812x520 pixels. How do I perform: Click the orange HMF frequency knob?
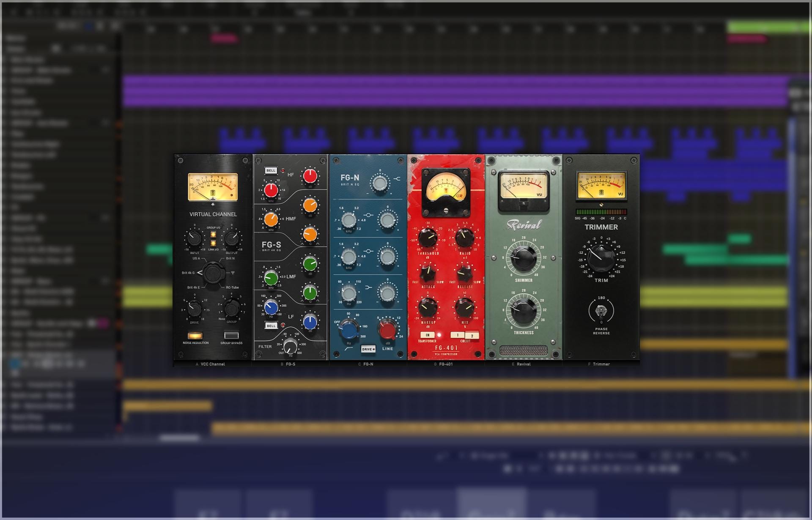pos(271,219)
